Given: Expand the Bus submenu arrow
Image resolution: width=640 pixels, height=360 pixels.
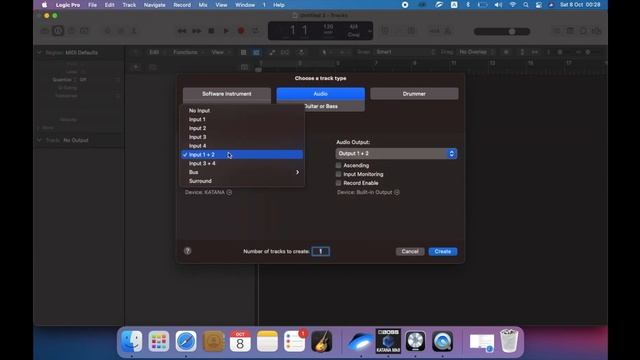Looking at the screenshot, I should [297, 172].
